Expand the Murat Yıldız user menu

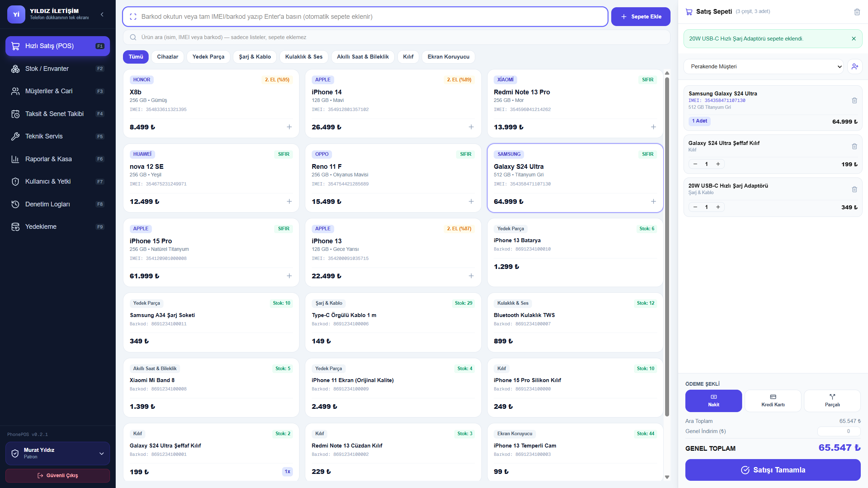(x=58, y=453)
